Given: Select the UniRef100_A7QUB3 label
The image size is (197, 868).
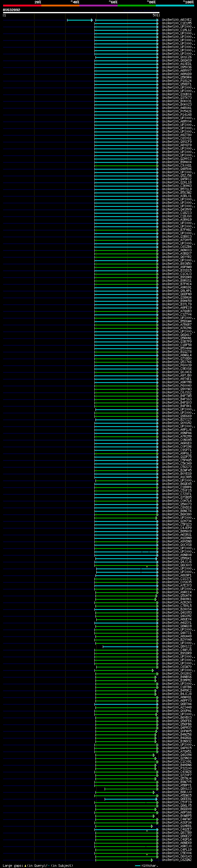Looking at the screenshot, I should point(177,311).
